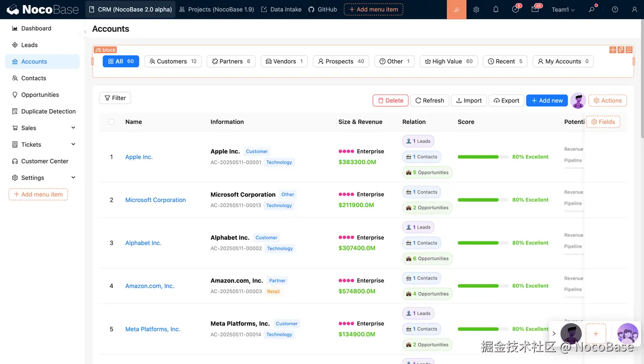The width and height of the screenshot is (644, 364).
Task: Open Customer Center in sidebar
Action: (42, 161)
